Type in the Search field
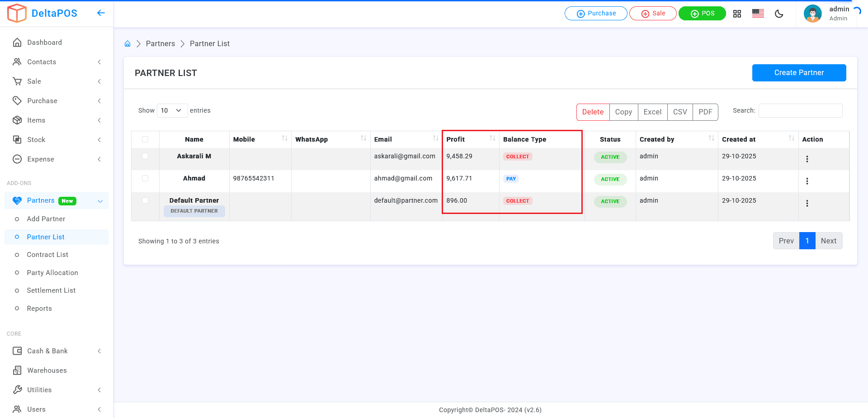Image resolution: width=868 pixels, height=418 pixels. click(x=800, y=110)
